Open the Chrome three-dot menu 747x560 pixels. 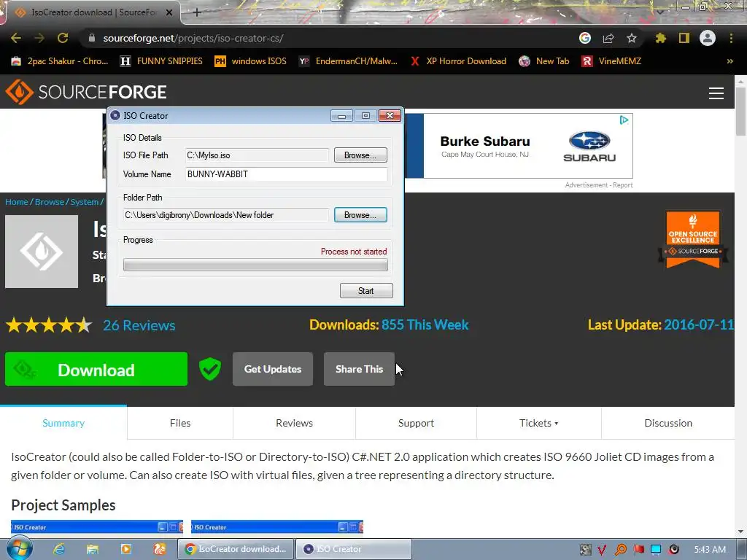pos(731,38)
